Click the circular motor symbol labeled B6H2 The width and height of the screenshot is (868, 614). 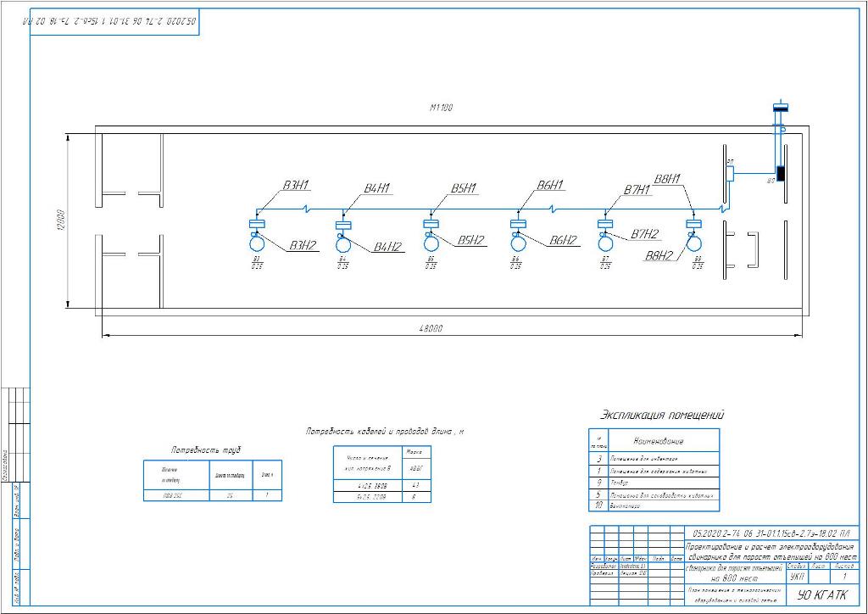point(518,243)
